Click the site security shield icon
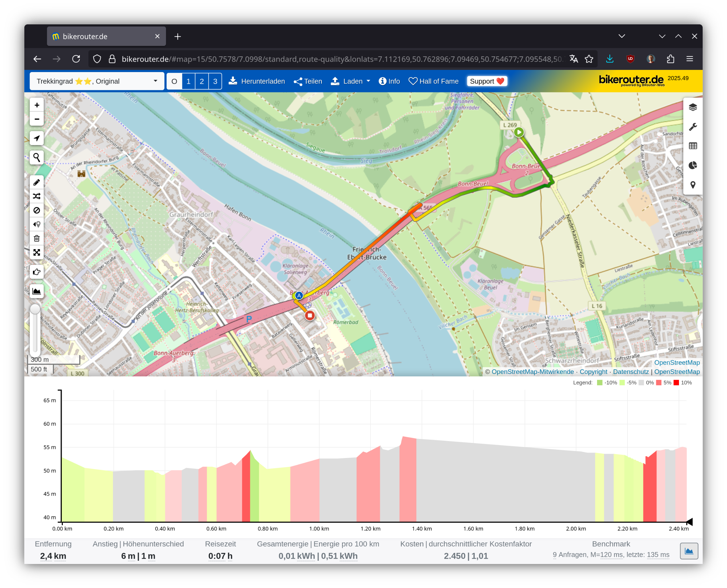The image size is (727, 588). point(97,59)
